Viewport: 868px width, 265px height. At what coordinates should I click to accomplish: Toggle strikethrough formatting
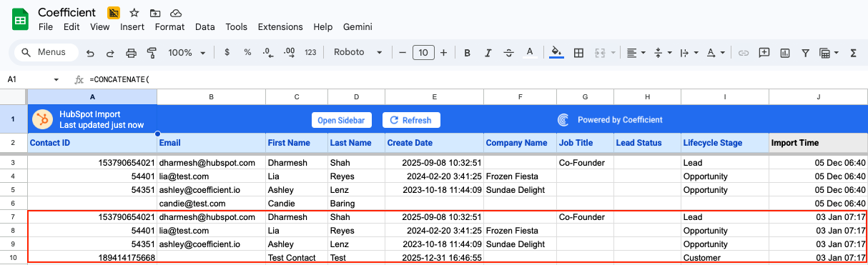pos(508,53)
